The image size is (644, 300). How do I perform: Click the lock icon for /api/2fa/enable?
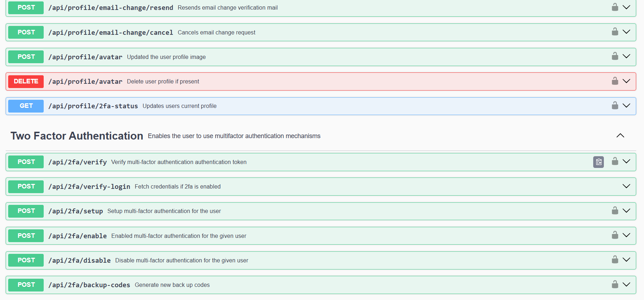click(x=615, y=235)
